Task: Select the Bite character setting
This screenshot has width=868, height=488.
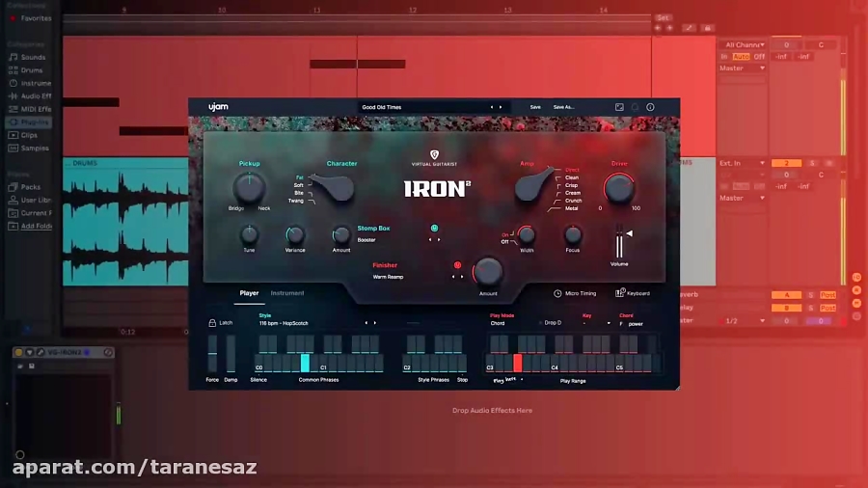Action: coord(299,193)
